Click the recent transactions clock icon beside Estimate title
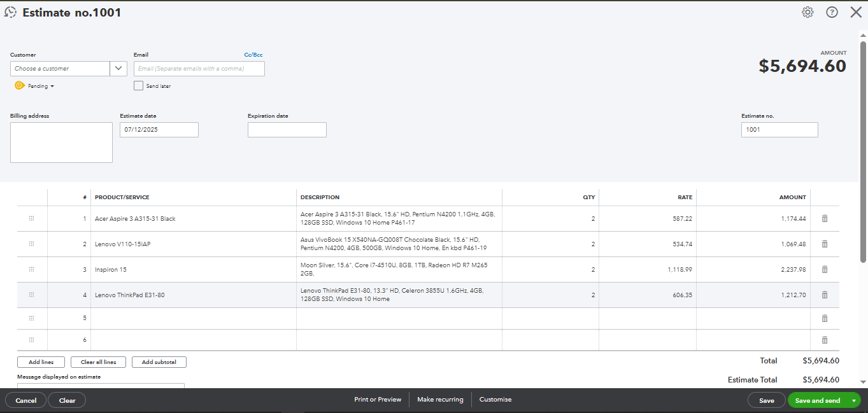 (x=10, y=12)
